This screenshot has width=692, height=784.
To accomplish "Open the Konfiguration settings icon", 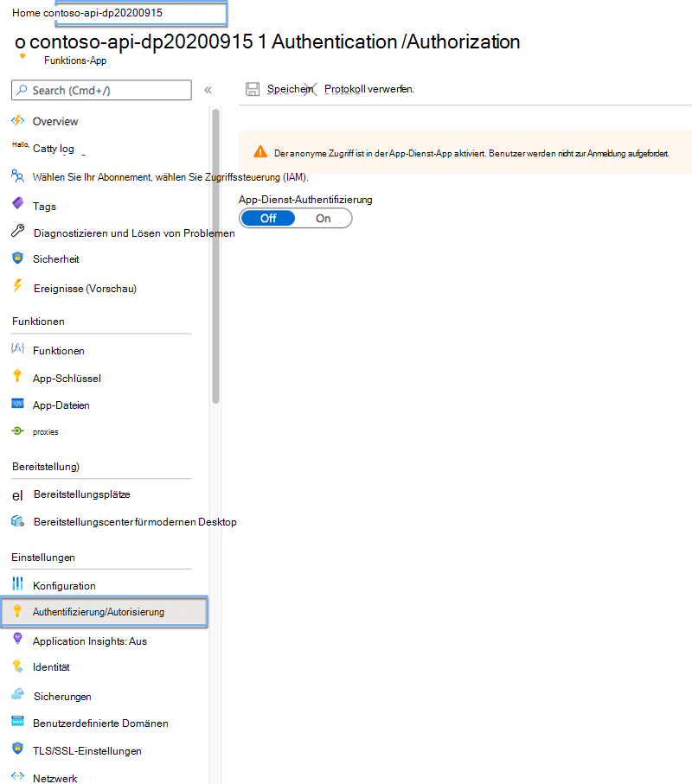I will point(20,585).
